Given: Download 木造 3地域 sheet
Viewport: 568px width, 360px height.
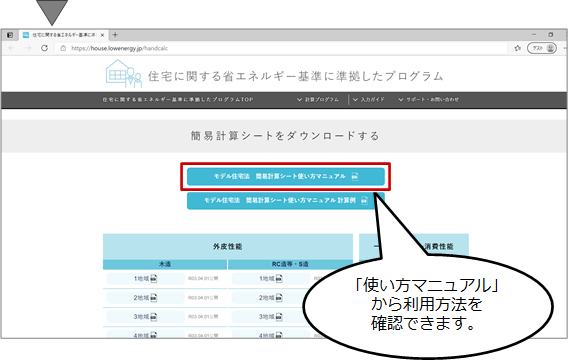Looking at the screenshot, I should (x=145, y=317).
